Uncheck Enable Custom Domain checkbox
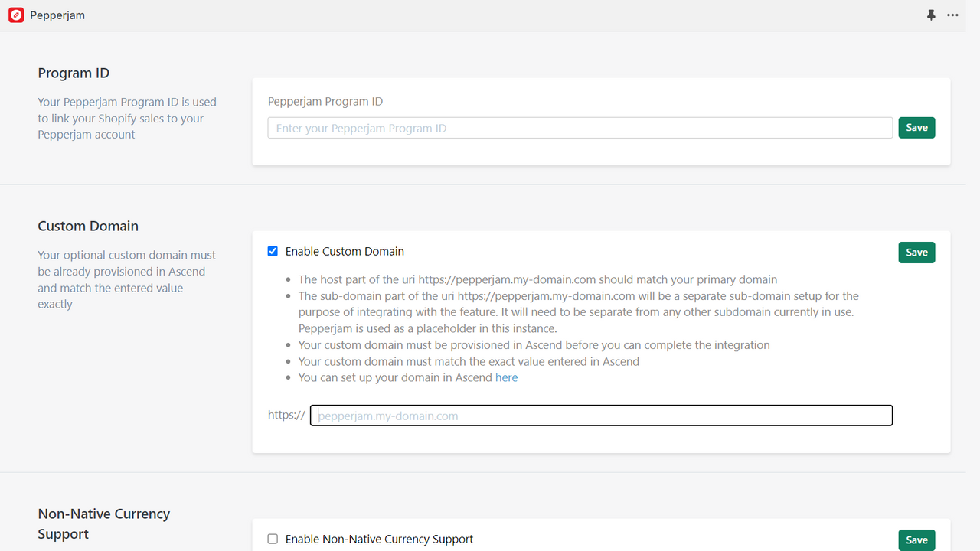Viewport: 980px width, 551px height. coord(273,251)
